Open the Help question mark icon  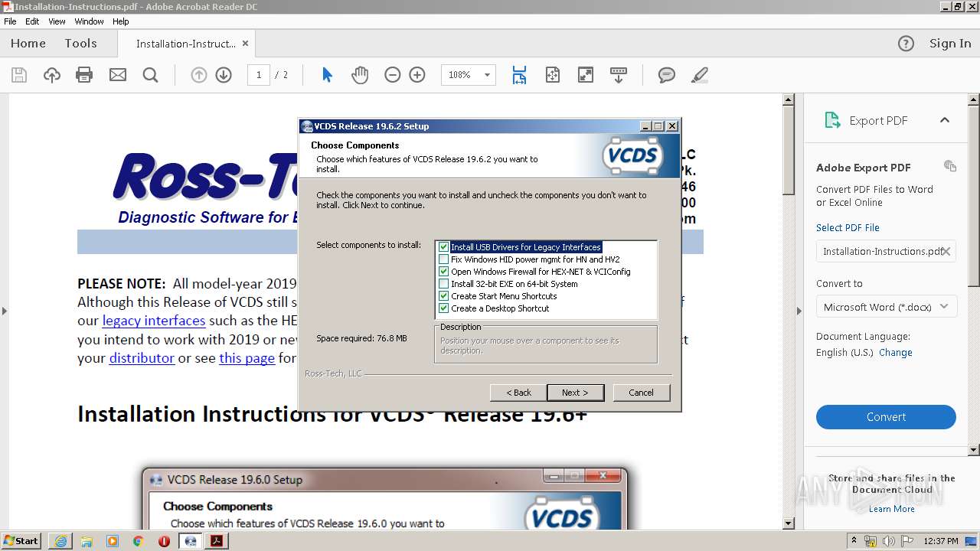tap(906, 44)
